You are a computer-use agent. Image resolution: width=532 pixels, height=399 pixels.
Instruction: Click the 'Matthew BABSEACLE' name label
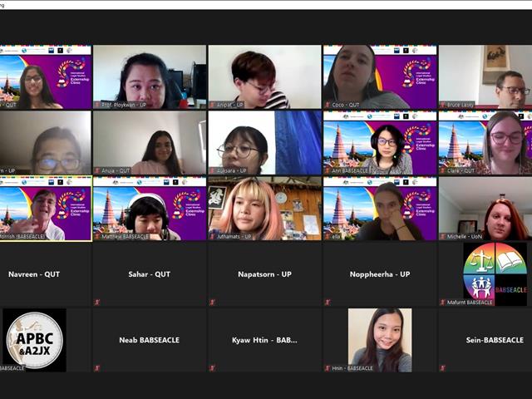125,236
